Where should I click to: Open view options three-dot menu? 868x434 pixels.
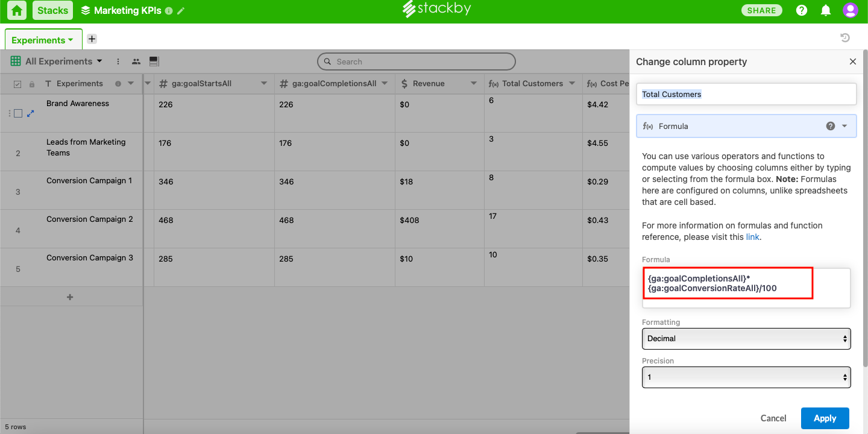(118, 61)
